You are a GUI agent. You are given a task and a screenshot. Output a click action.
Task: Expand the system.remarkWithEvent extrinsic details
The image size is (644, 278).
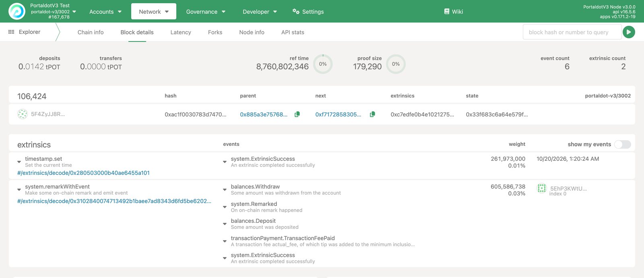(19, 189)
